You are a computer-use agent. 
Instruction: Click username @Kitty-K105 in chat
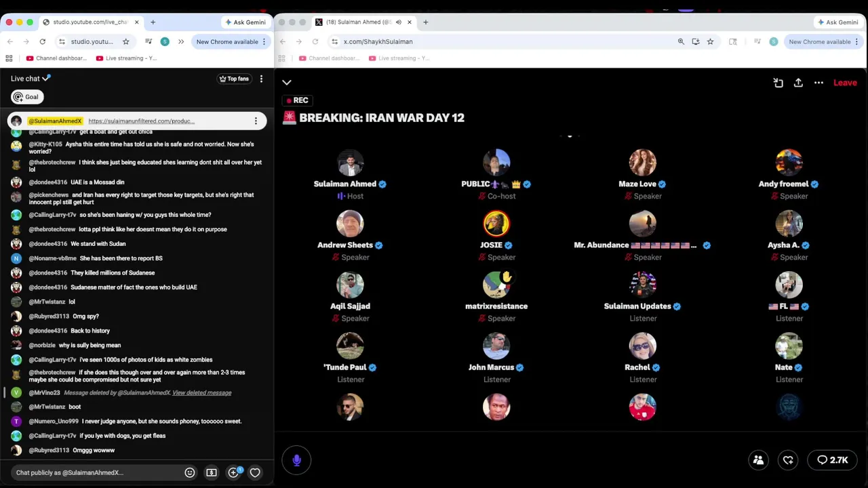click(x=45, y=144)
